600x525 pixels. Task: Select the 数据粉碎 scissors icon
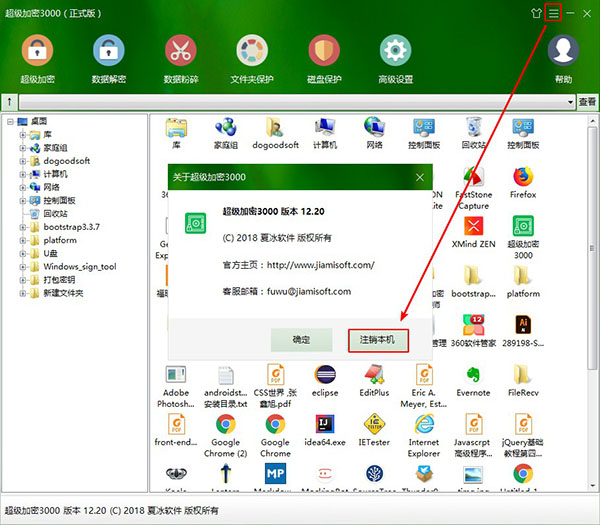click(x=180, y=51)
